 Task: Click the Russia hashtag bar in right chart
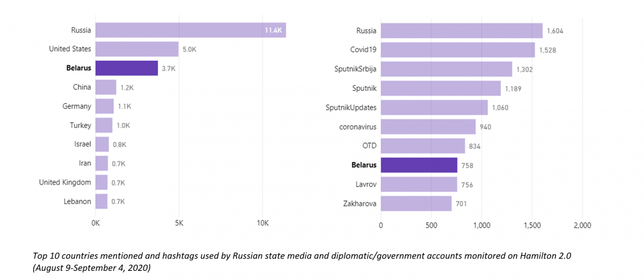pyautogui.click(x=462, y=31)
